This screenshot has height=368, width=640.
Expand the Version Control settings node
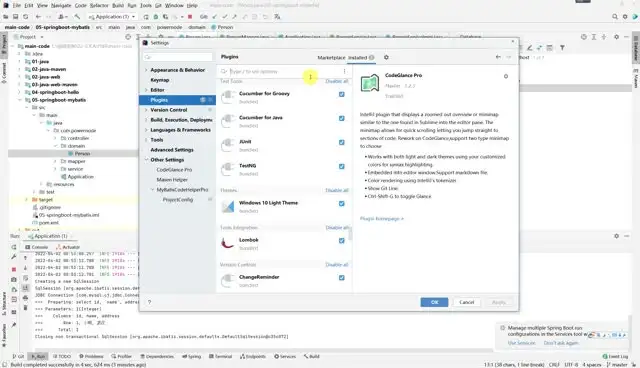(146, 110)
